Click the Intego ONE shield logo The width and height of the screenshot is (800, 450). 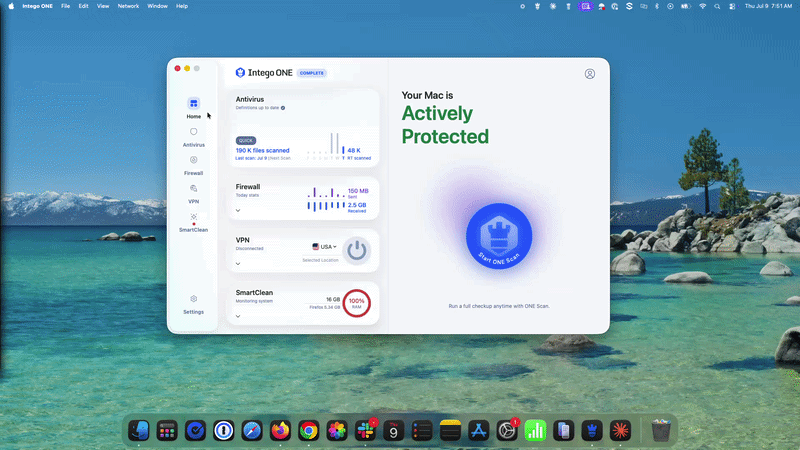pos(240,73)
